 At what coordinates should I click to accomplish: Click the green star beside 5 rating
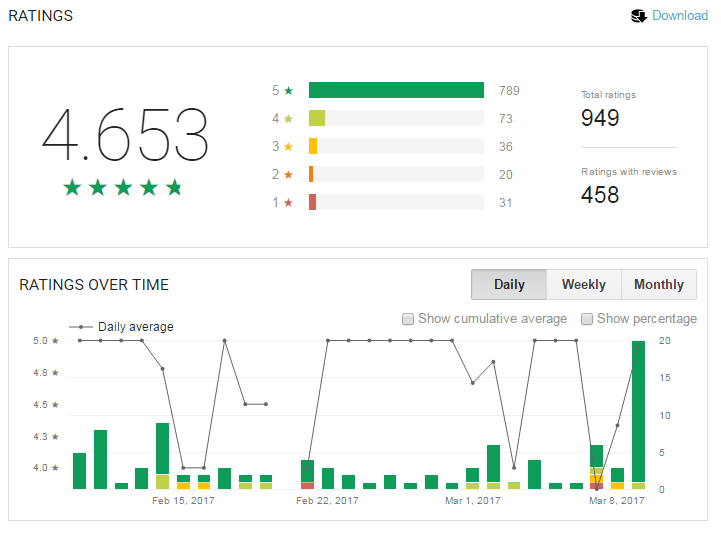[x=289, y=90]
